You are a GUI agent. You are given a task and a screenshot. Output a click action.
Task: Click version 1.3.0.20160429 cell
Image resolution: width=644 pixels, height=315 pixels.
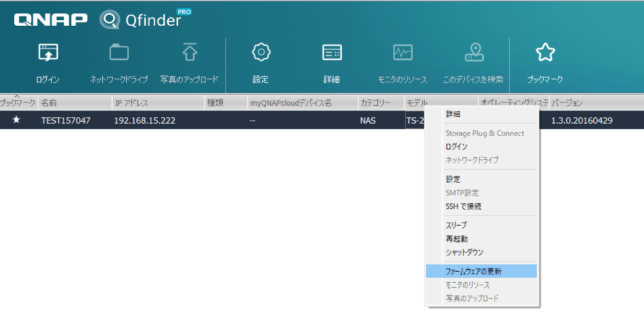pos(582,121)
